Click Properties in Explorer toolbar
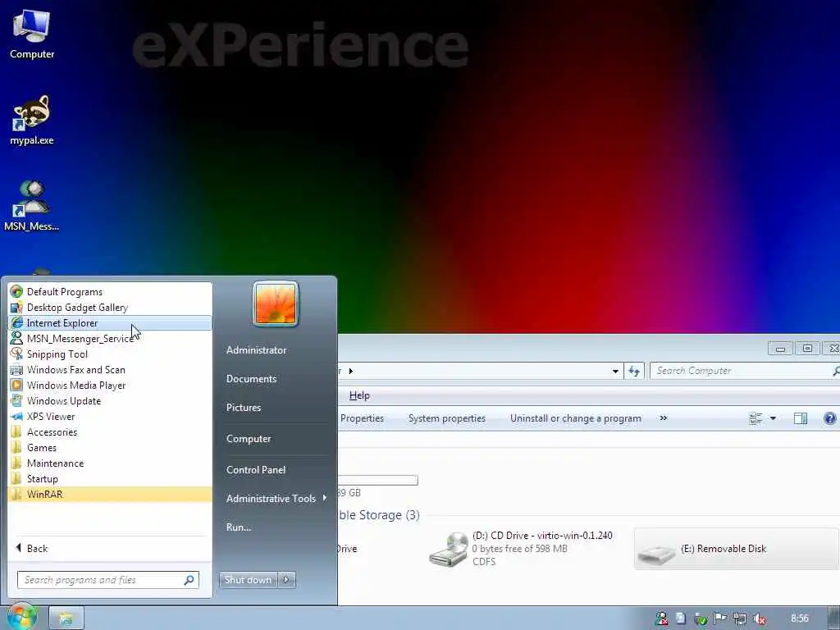Screen dimensions: 840x630 pos(362,418)
